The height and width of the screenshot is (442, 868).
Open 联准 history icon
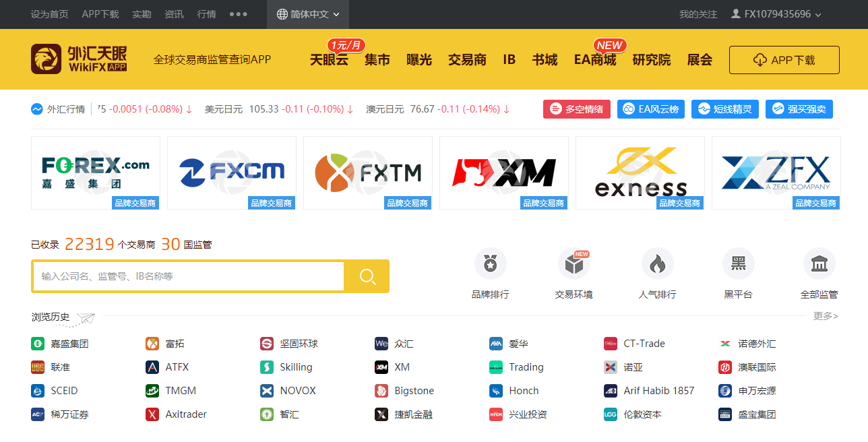(x=38, y=367)
